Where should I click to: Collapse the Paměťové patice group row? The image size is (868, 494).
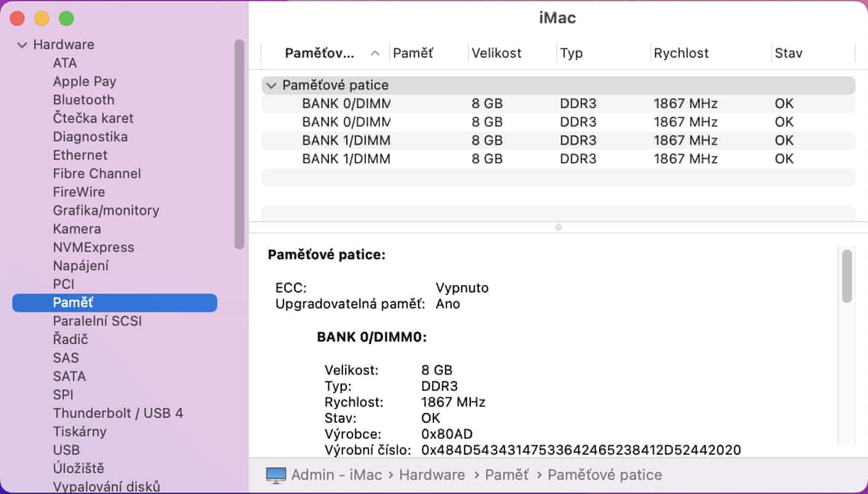(271, 85)
